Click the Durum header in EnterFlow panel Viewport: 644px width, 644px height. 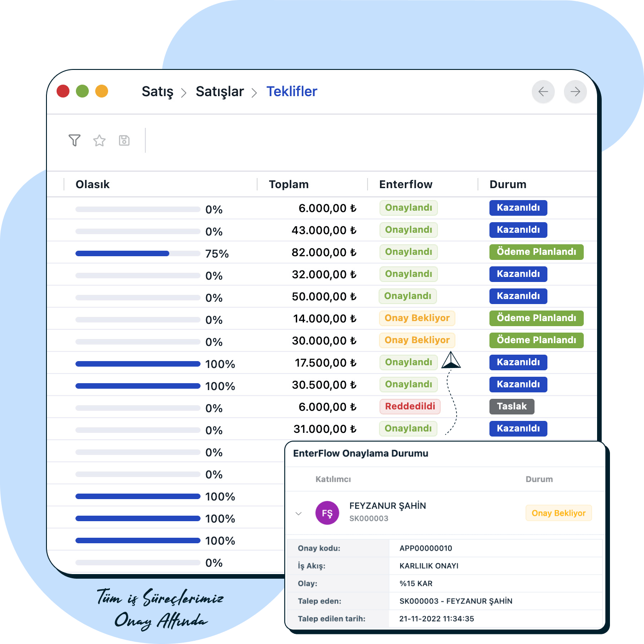pos(539,479)
